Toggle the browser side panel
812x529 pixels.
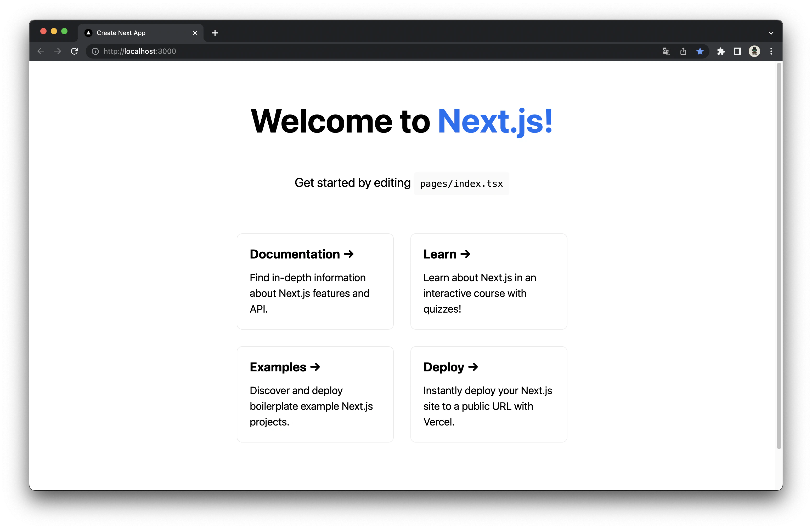point(737,51)
